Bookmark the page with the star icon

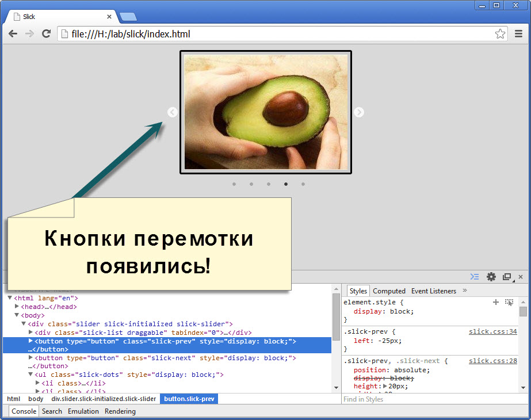click(500, 33)
